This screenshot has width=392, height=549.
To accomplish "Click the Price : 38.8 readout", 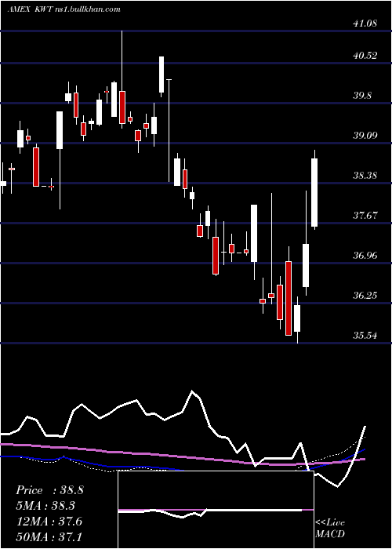I will [x=49, y=490].
